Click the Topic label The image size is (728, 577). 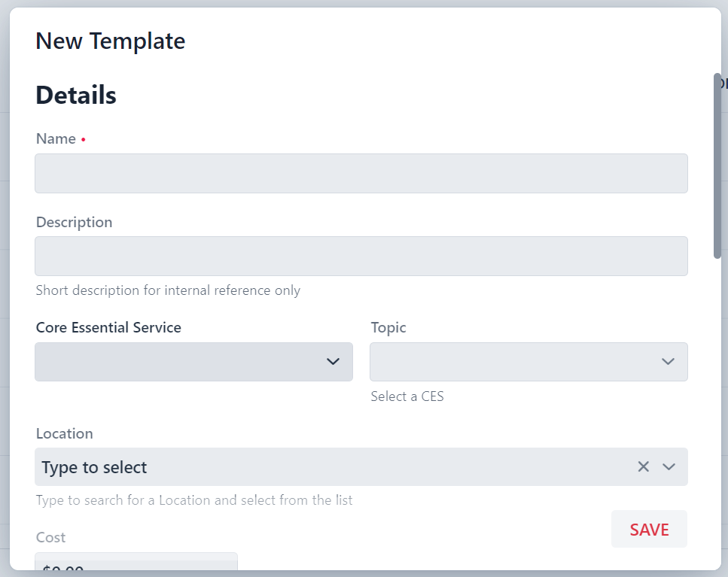(388, 328)
